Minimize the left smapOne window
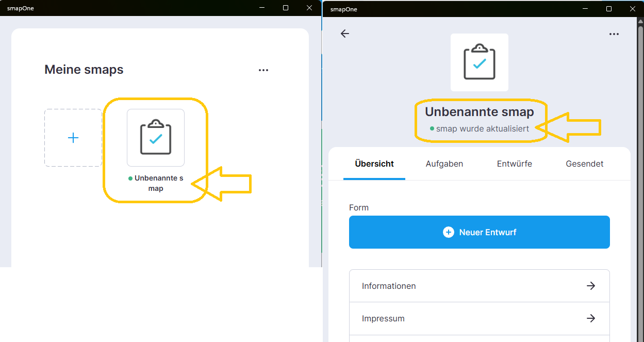 pyautogui.click(x=262, y=8)
